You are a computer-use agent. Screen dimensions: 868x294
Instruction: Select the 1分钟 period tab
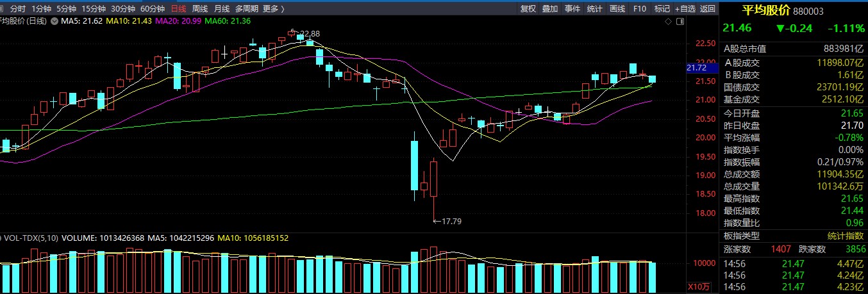41,9
